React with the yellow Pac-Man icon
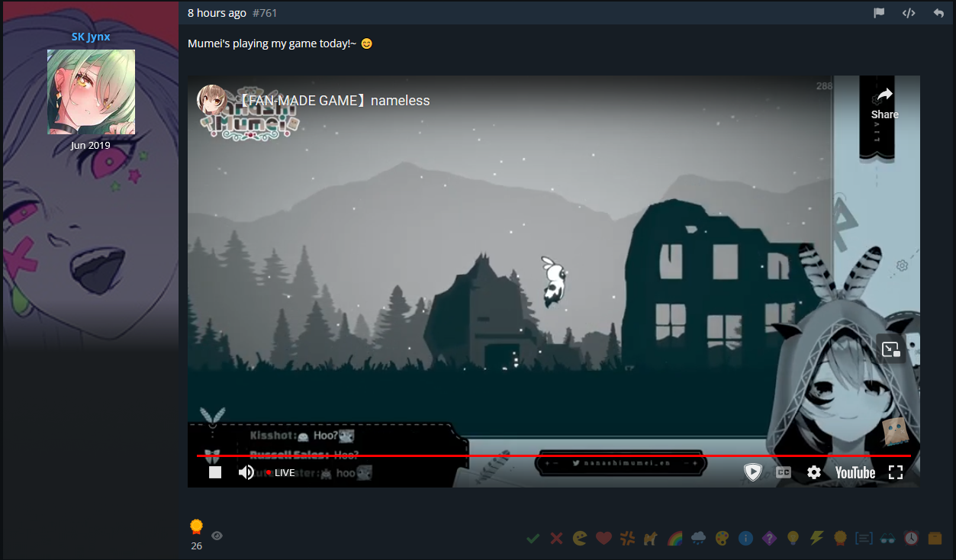 click(x=581, y=539)
